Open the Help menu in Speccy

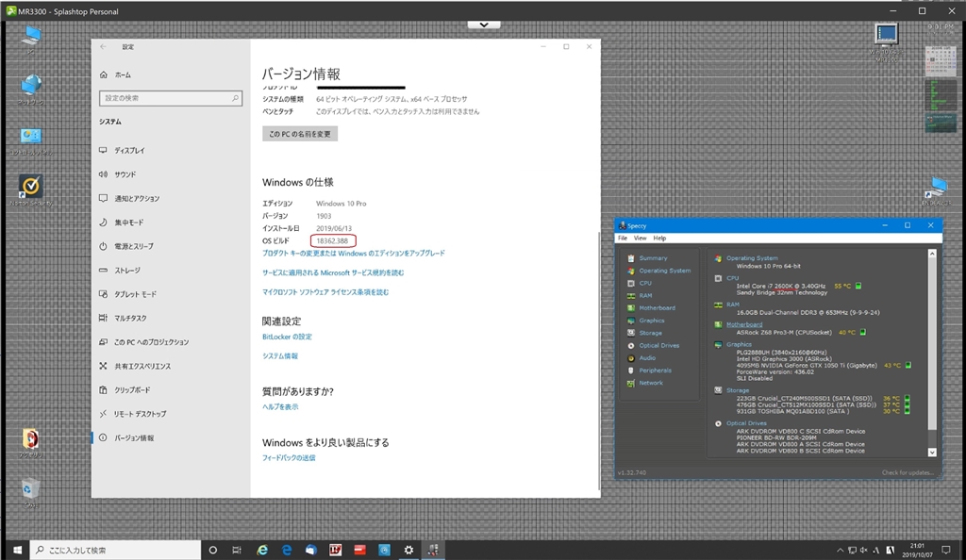[x=659, y=239]
